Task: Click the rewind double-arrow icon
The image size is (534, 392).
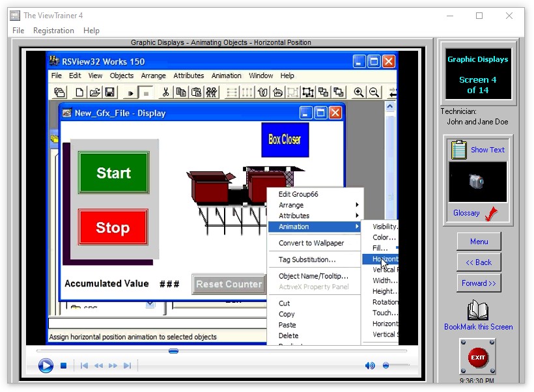Action: click(x=98, y=366)
